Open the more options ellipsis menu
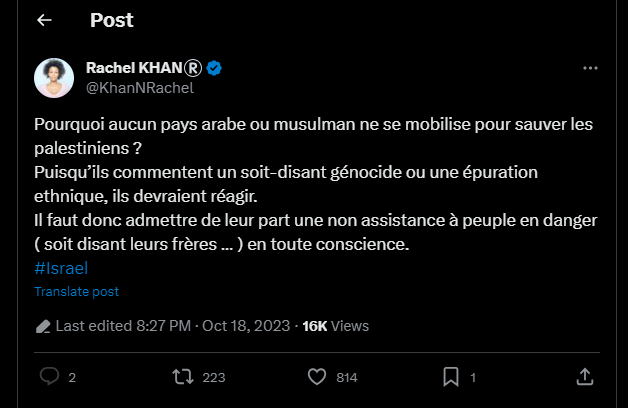Image resolution: width=628 pixels, height=408 pixels. (590, 69)
